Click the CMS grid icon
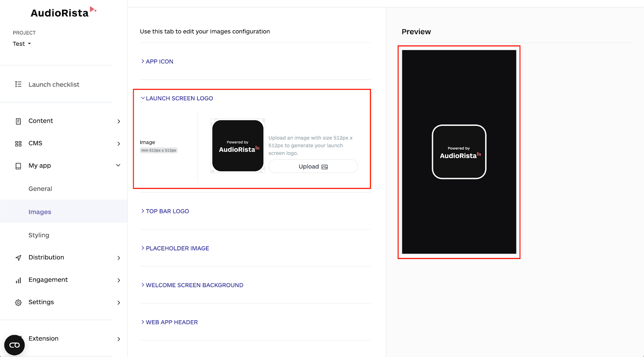Screen dimensions: 644x357 [x=18, y=144]
